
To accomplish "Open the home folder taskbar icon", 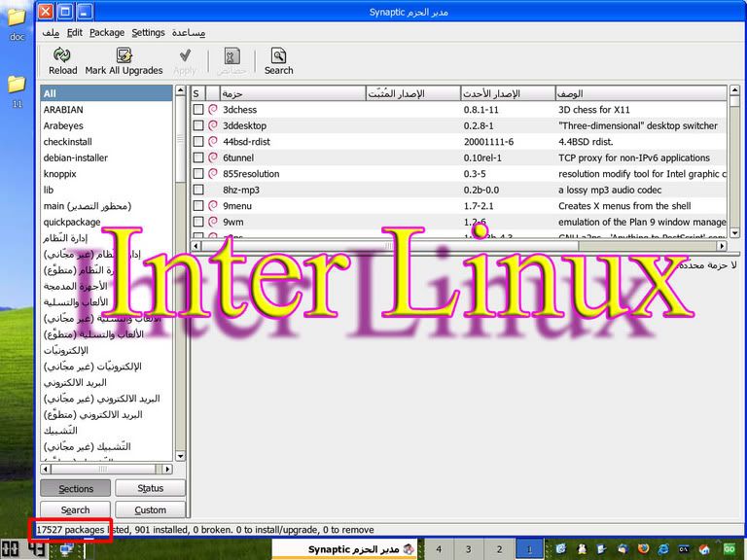I will pyautogui.click(x=704, y=549).
